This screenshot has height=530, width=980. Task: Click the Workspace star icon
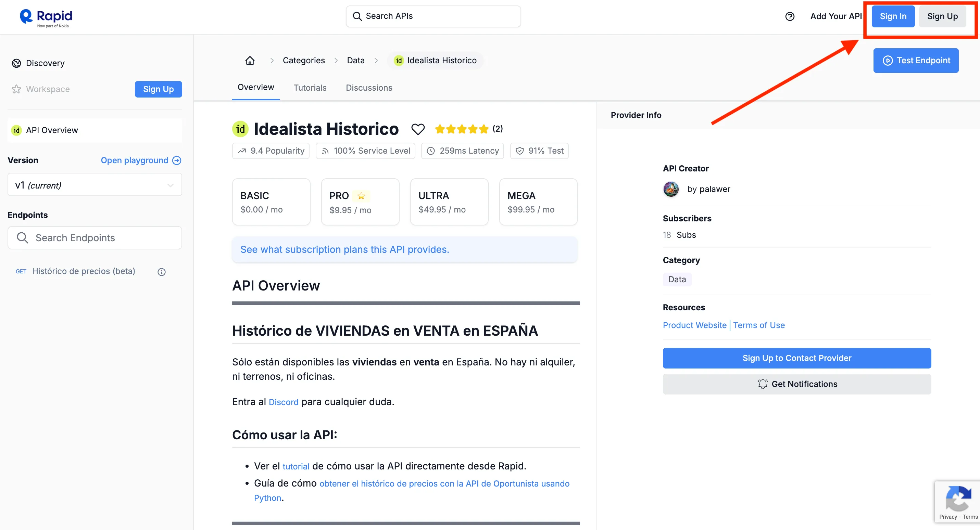16,89
